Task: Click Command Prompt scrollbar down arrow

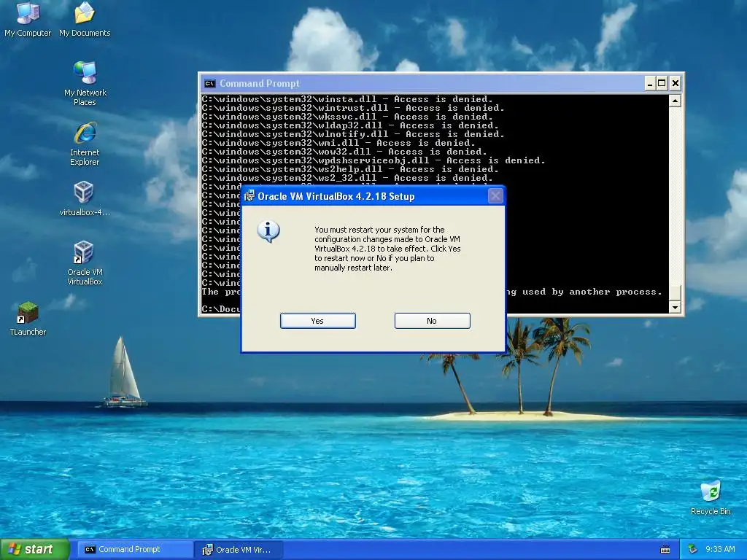Action: pyautogui.click(x=675, y=307)
